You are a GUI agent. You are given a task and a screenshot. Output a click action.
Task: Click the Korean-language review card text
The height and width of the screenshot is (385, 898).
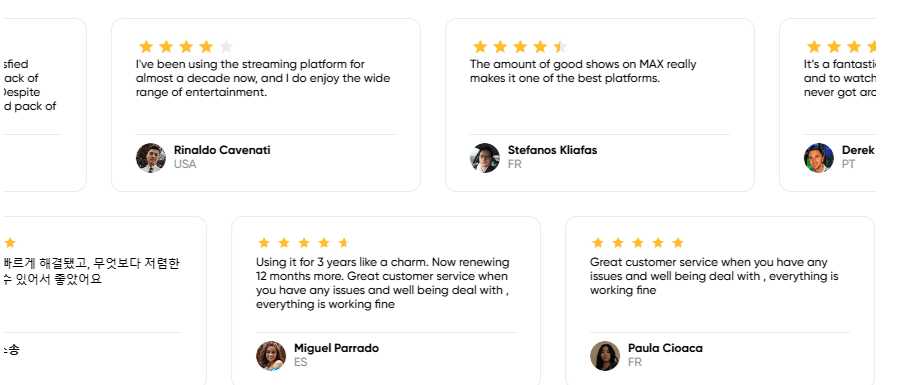pyautogui.click(x=92, y=271)
